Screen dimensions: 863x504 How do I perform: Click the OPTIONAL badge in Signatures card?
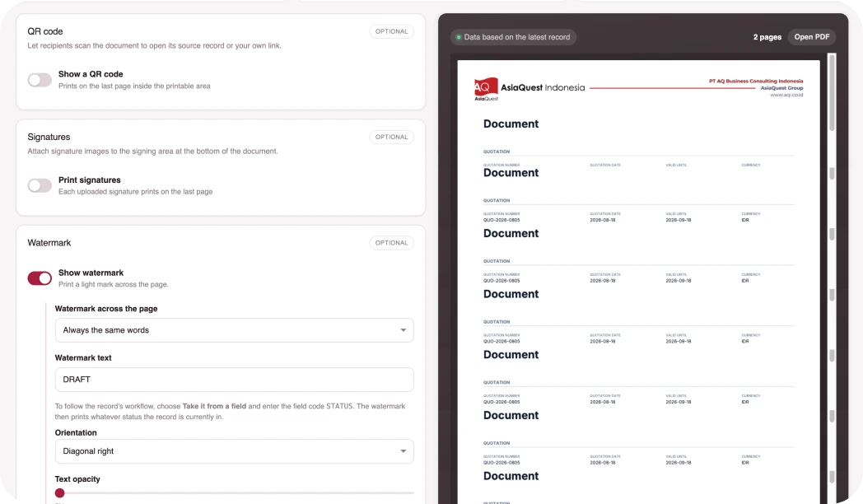click(x=391, y=137)
